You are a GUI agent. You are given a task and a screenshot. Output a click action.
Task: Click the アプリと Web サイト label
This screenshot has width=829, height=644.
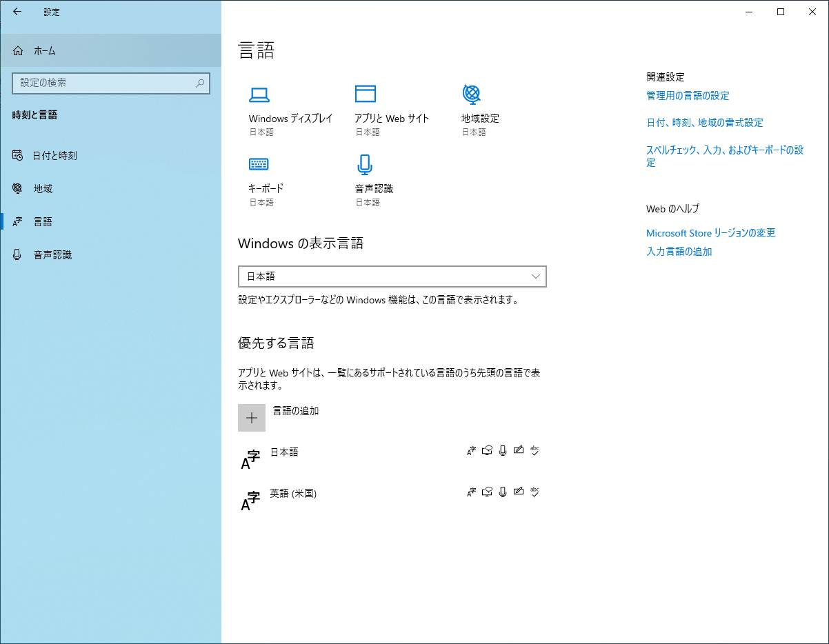click(x=392, y=119)
